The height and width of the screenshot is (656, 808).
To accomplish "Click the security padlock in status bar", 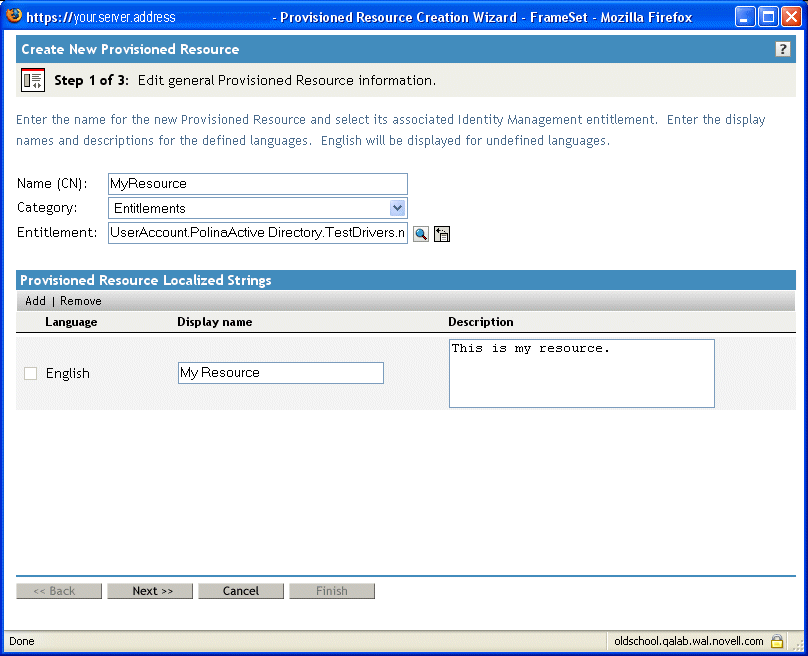I will [x=777, y=641].
